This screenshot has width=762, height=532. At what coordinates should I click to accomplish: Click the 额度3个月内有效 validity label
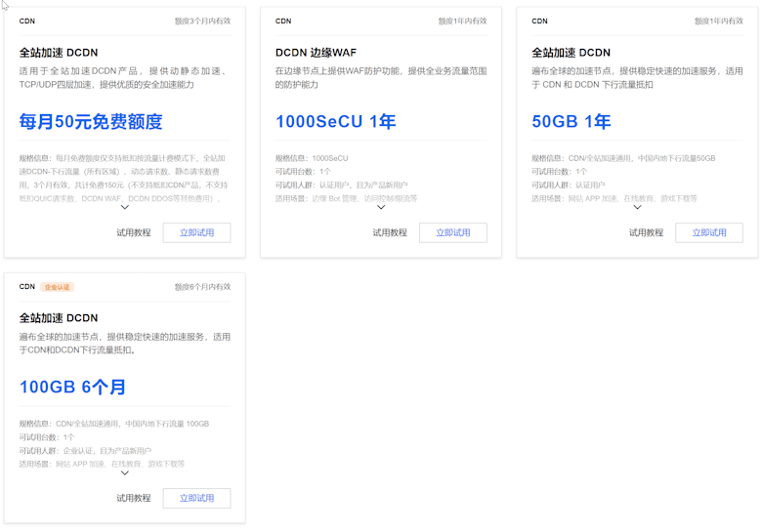201,20
